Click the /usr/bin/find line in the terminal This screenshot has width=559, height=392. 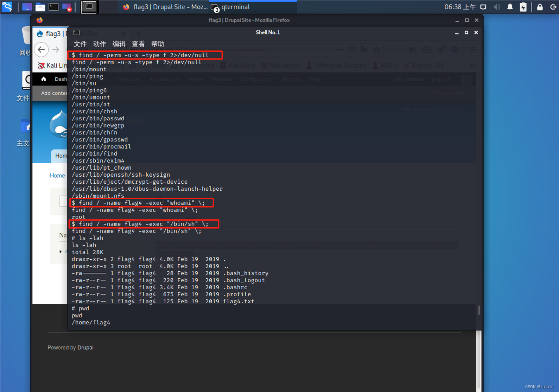tap(94, 154)
